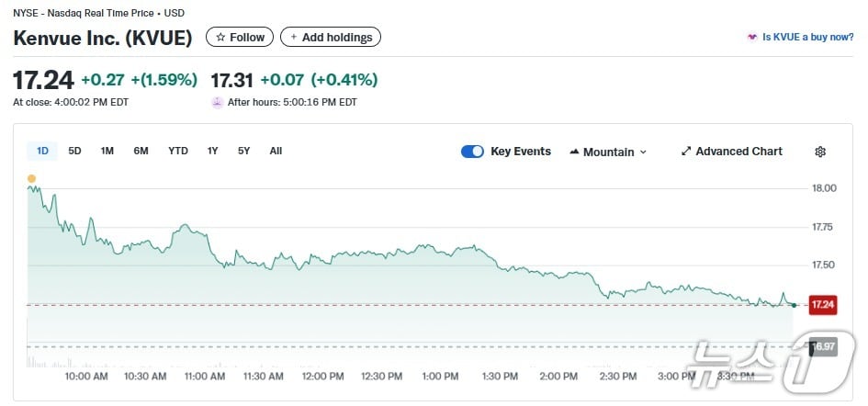Select the 1Y time range
The image size is (868, 406).
(x=213, y=151)
